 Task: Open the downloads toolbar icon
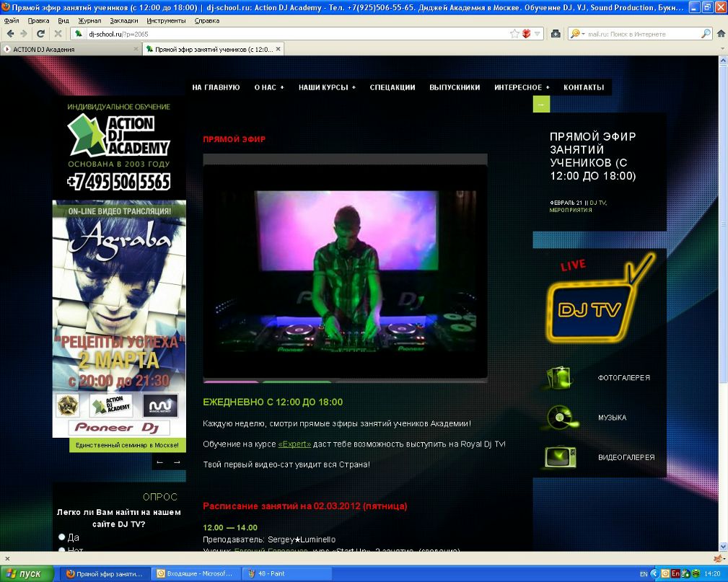(556, 33)
